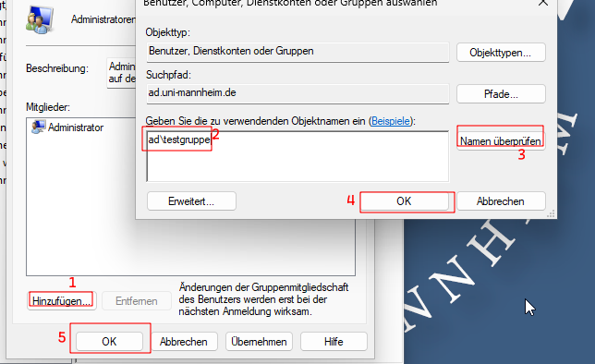
Task: Click the Beschreibung description field
Action: point(121,73)
